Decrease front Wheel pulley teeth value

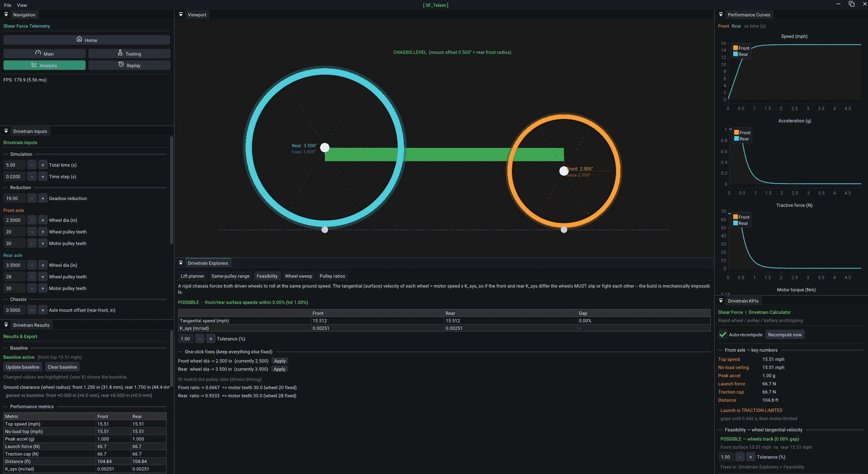32,232
